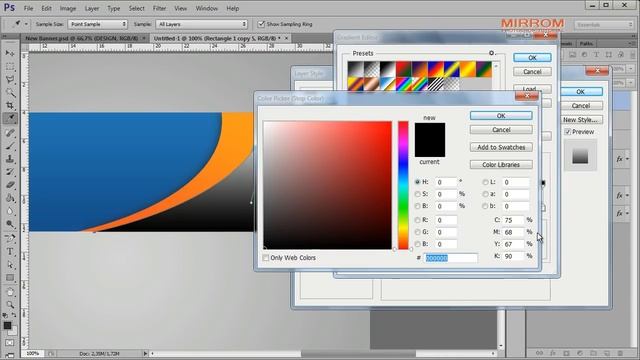Viewport: 640px width, 360px height.
Task: Click the zoom percentage field in status bar
Action: [33, 353]
